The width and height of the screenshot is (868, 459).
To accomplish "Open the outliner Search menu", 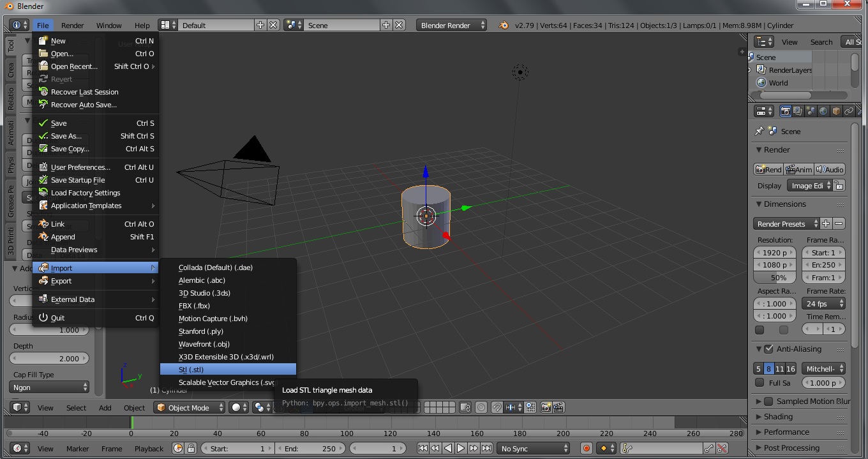I will [x=821, y=41].
